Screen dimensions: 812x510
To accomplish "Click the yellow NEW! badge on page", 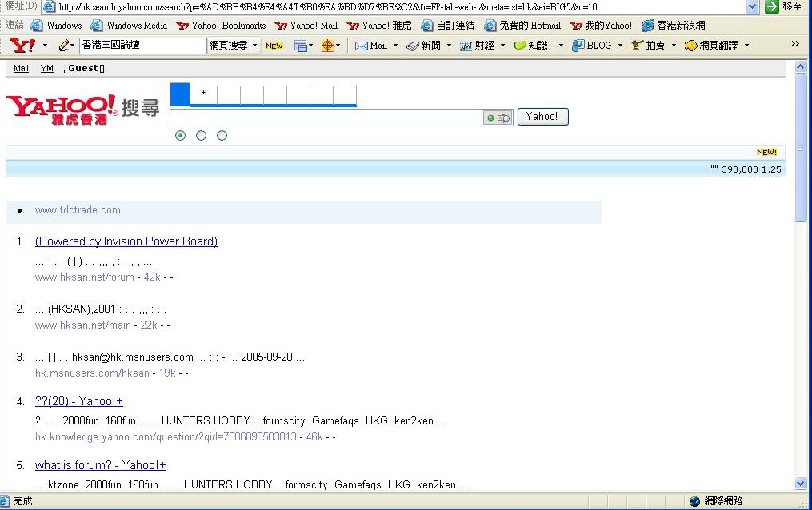I will click(766, 152).
